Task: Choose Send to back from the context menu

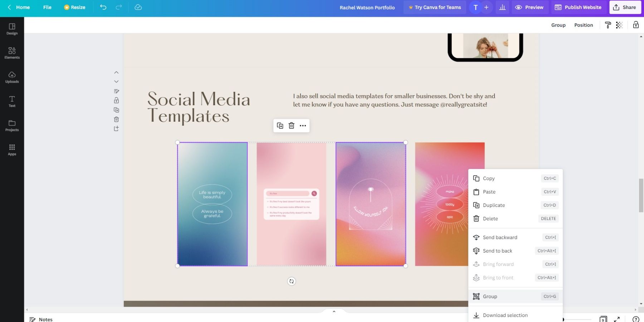Action: 497,251
